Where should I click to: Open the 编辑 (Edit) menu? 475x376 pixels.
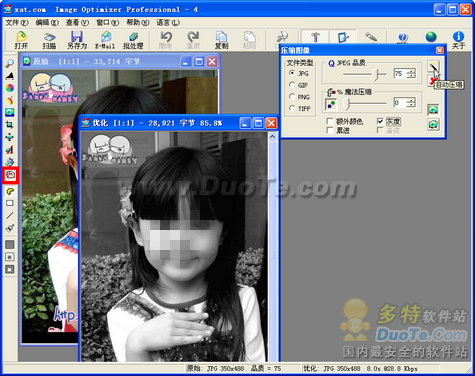click(x=47, y=23)
